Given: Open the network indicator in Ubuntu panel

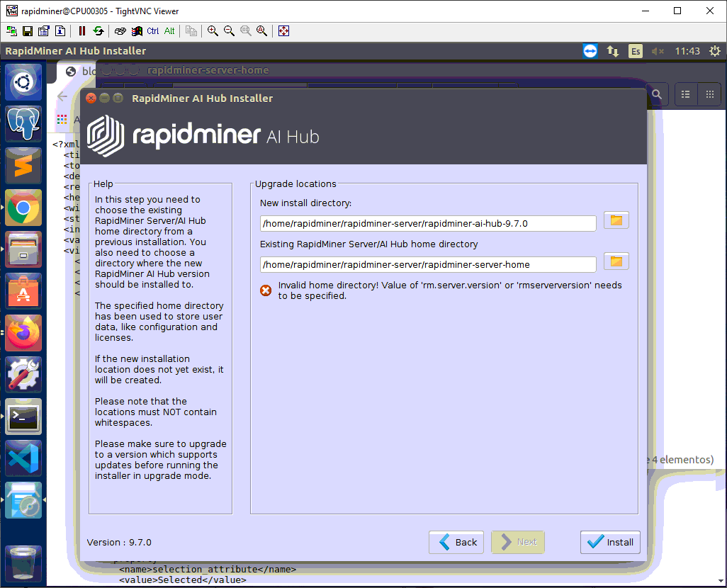Looking at the screenshot, I should coord(613,51).
